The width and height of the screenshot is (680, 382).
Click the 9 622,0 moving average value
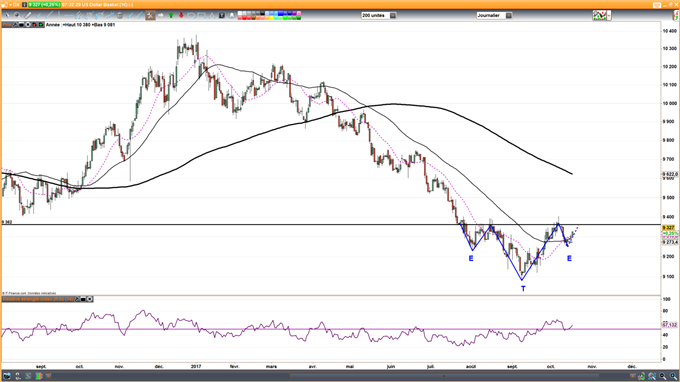point(670,174)
